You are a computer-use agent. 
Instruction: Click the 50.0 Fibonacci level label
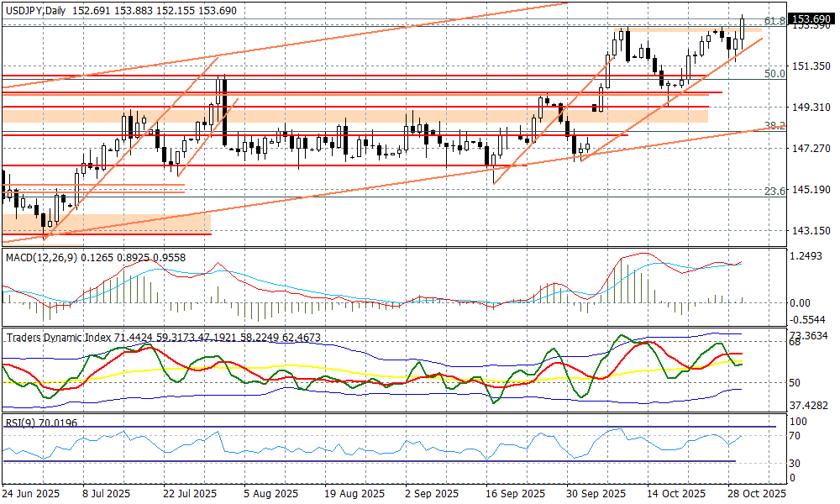pyautogui.click(x=774, y=74)
